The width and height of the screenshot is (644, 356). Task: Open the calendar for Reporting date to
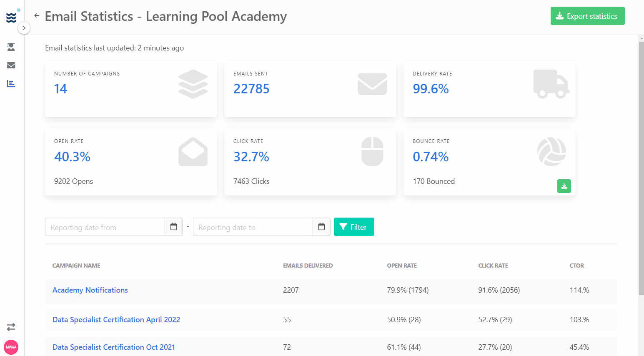321,227
